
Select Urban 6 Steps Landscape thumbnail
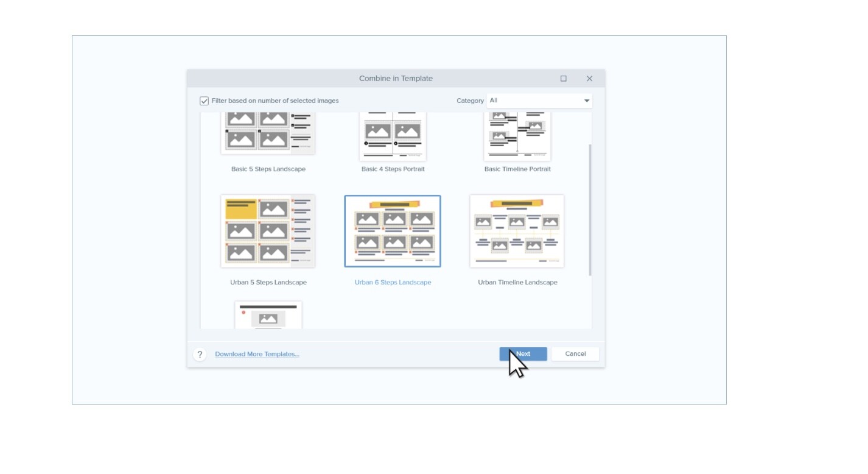393,231
